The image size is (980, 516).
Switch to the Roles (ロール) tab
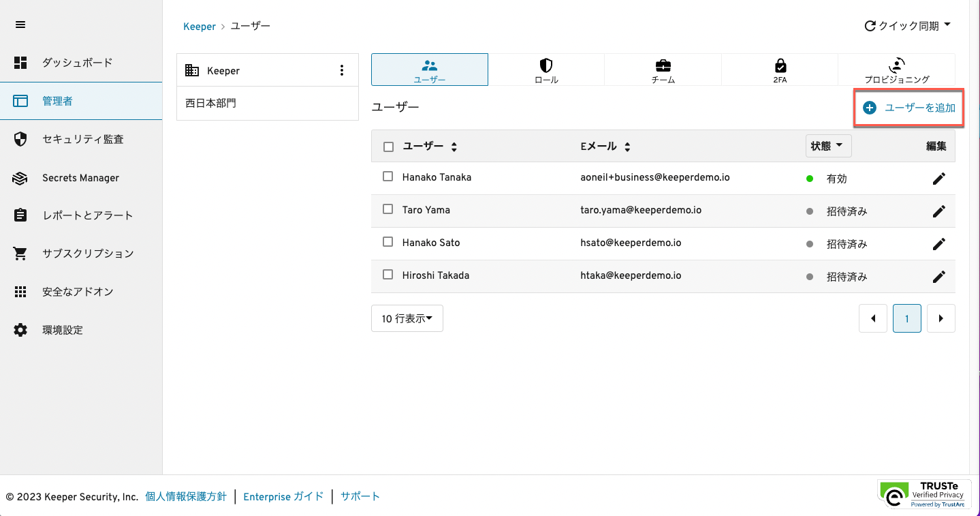(546, 70)
